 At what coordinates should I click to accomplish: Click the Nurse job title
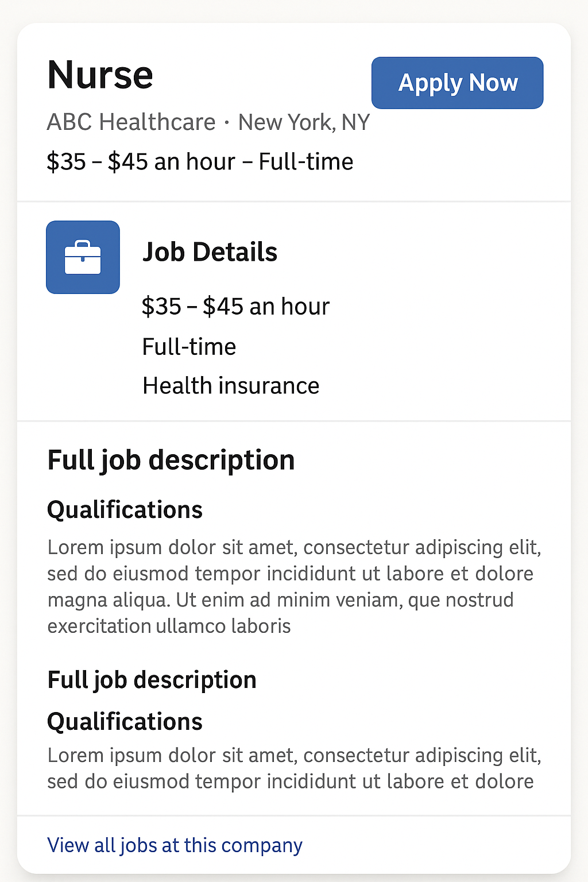pyautogui.click(x=100, y=75)
